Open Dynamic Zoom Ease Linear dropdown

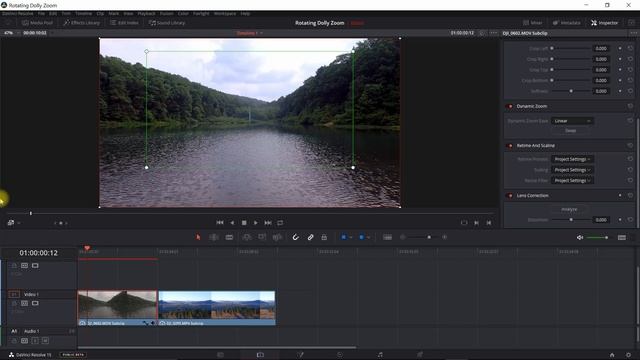[572, 121]
